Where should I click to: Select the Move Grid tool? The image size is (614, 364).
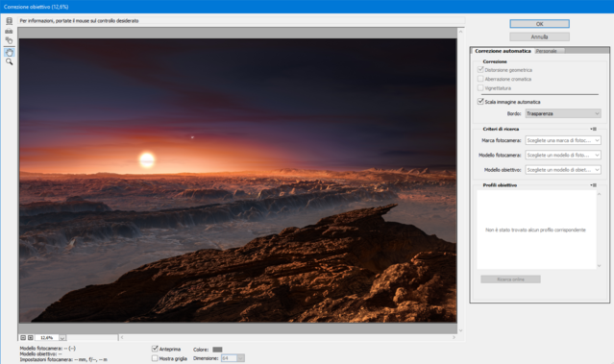[9, 40]
